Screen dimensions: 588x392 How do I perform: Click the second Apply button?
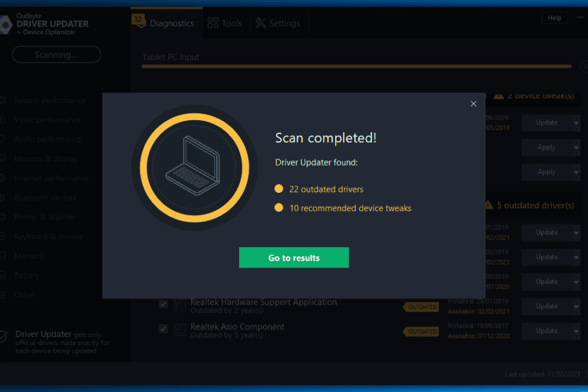pos(546,172)
